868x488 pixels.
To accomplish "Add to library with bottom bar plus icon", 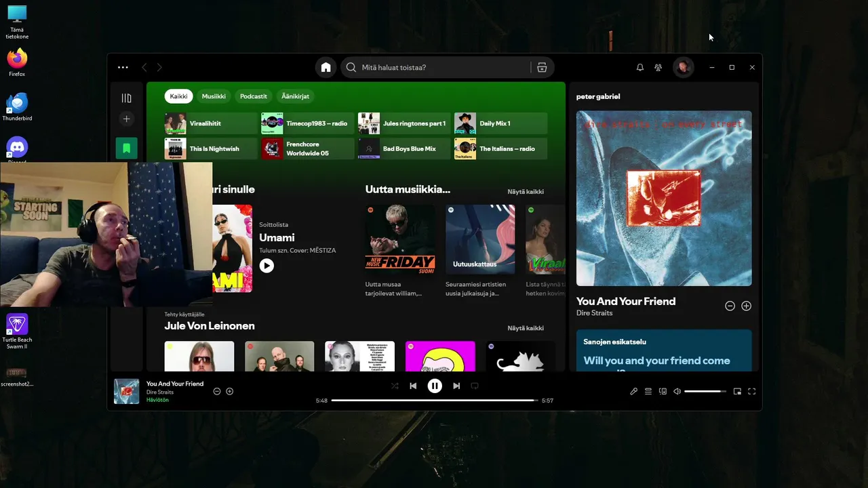I will pyautogui.click(x=229, y=391).
